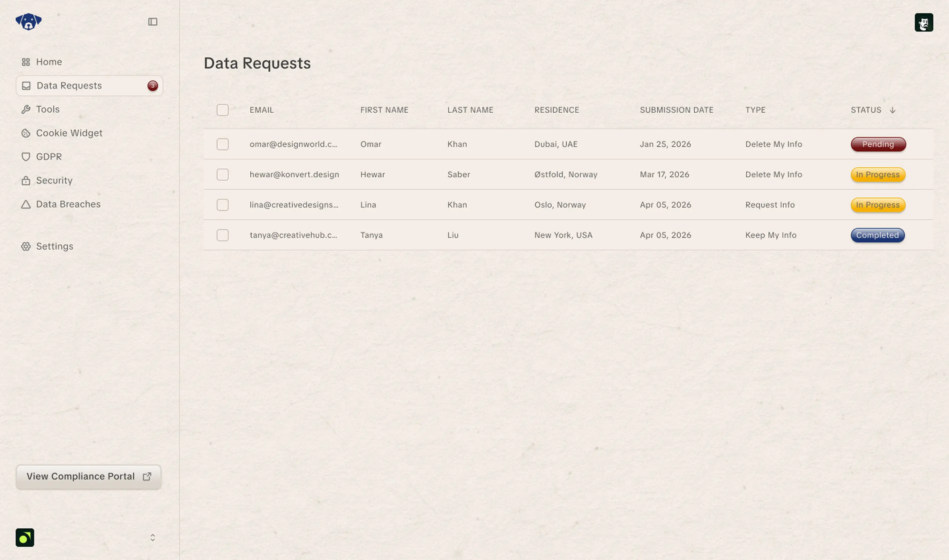This screenshot has height=560, width=949.
Task: Click the Pending status pill for Omar Khan
Action: 878,144
